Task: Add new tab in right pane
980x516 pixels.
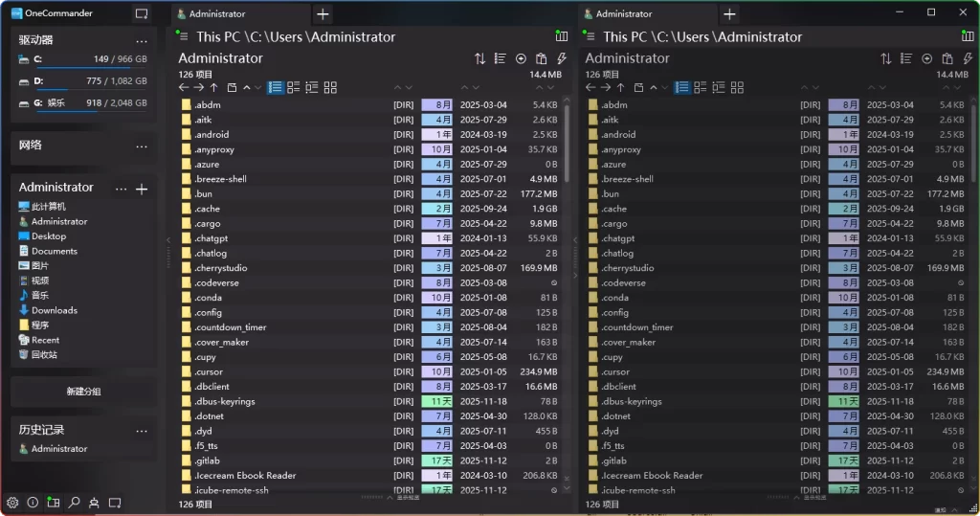Action: (x=729, y=13)
